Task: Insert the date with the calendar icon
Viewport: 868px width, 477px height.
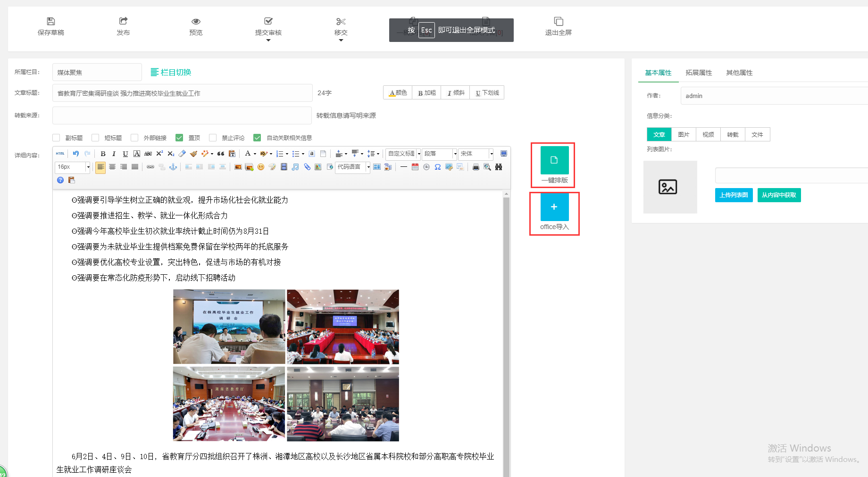Action: (415, 167)
